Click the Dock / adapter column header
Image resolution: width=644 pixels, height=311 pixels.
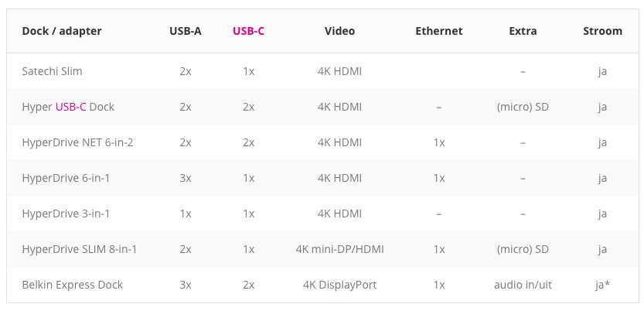click(x=62, y=31)
